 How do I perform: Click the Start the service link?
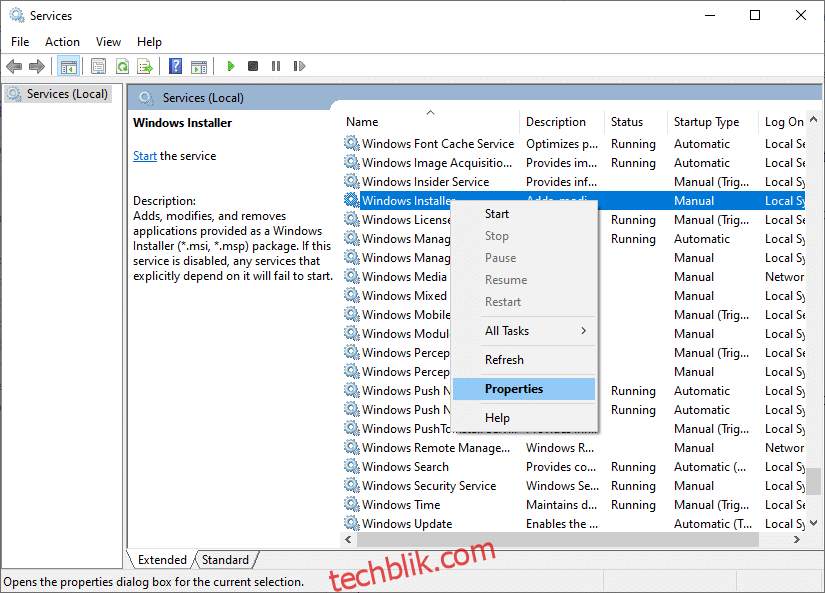point(145,156)
